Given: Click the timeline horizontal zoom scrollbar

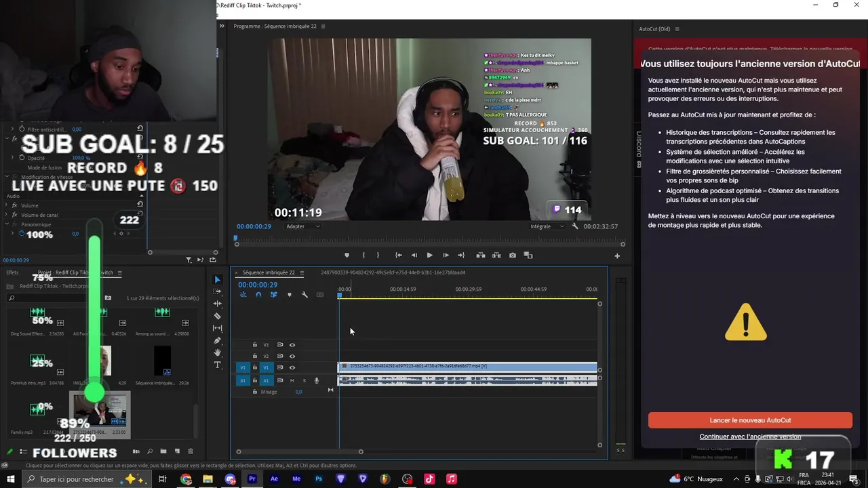Looking at the screenshot, I should point(299,451).
